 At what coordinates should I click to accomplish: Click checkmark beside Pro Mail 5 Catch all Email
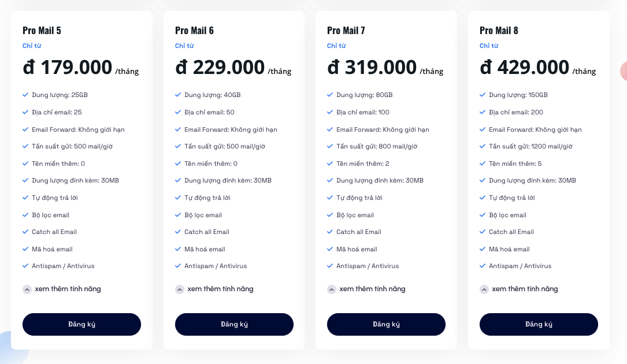[x=25, y=232]
